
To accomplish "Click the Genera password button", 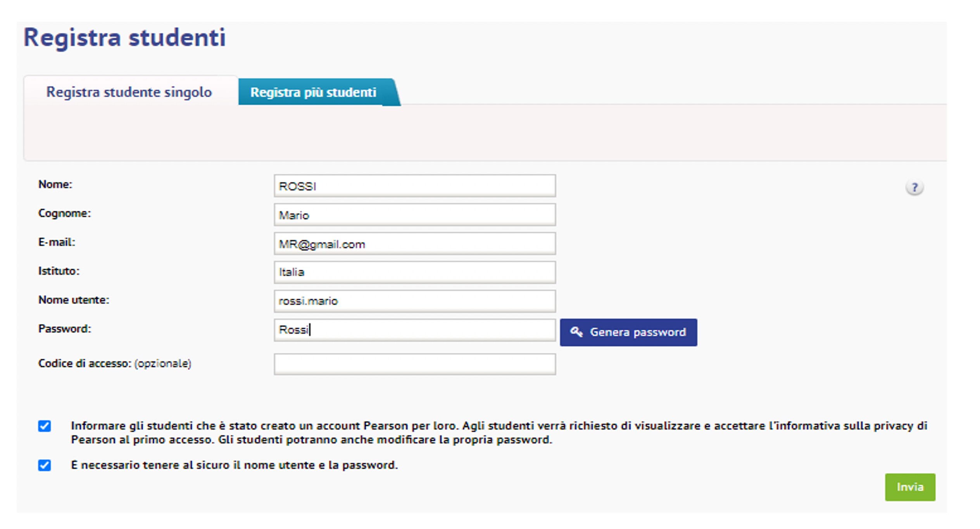I will click(x=628, y=332).
